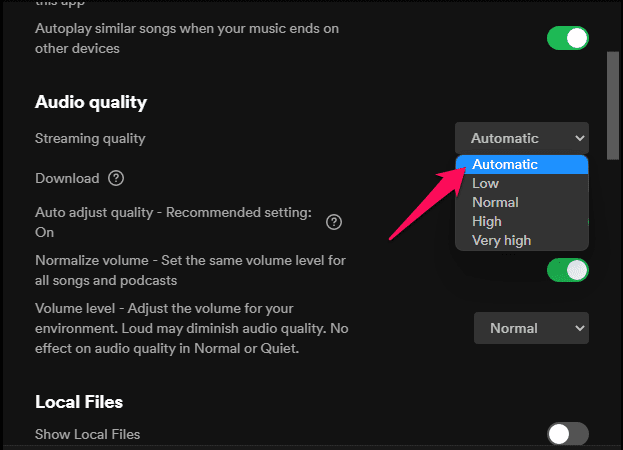Pick Normal in the open streaming quality list
This screenshot has width=623, height=450.
coord(495,203)
